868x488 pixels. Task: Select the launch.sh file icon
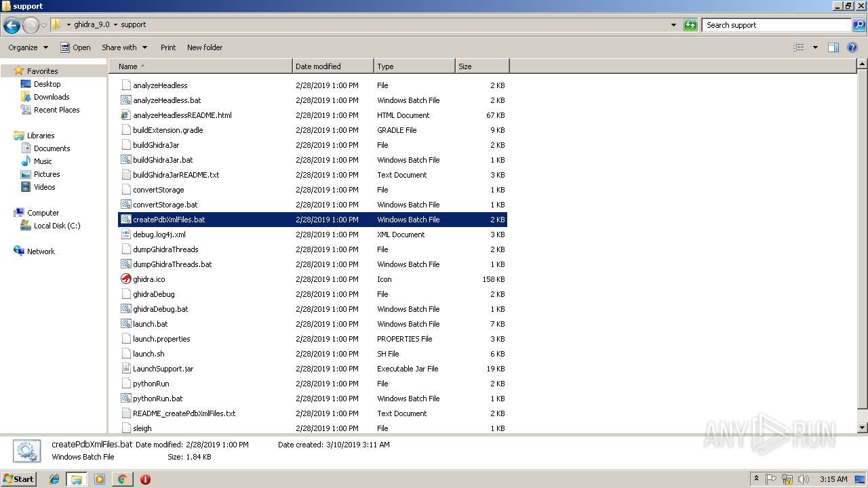[125, 354]
